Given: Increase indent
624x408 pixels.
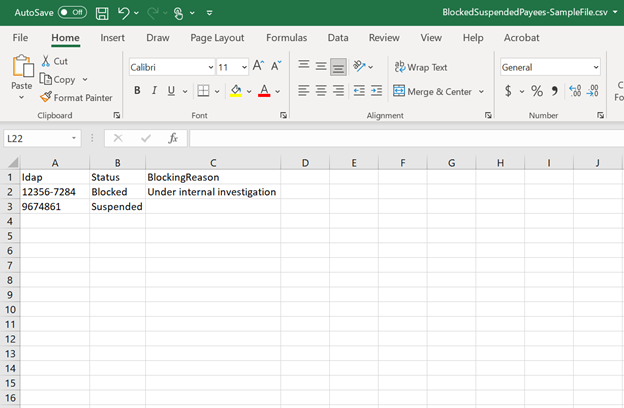Looking at the screenshot, I should click(x=376, y=91).
